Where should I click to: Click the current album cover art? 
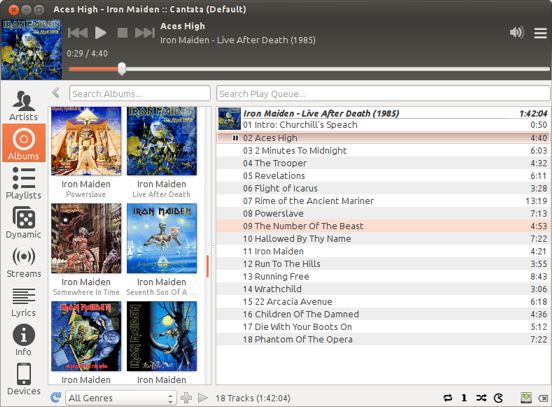tap(31, 49)
